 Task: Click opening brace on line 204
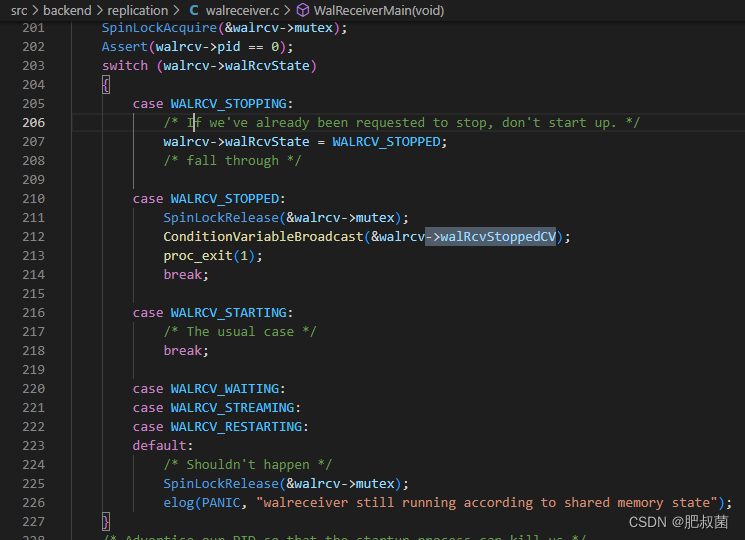(x=105, y=85)
